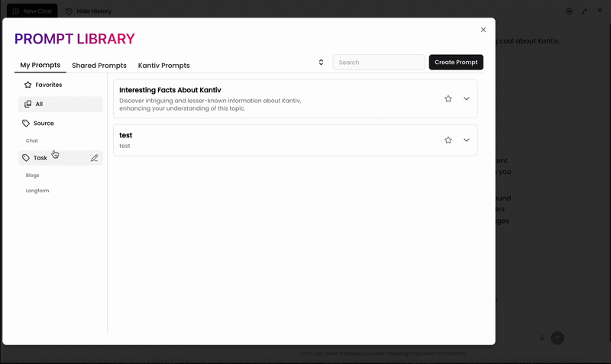Favorite the Interesting Facts About Kantiv prompt
This screenshot has height=364, width=611.
click(x=448, y=98)
